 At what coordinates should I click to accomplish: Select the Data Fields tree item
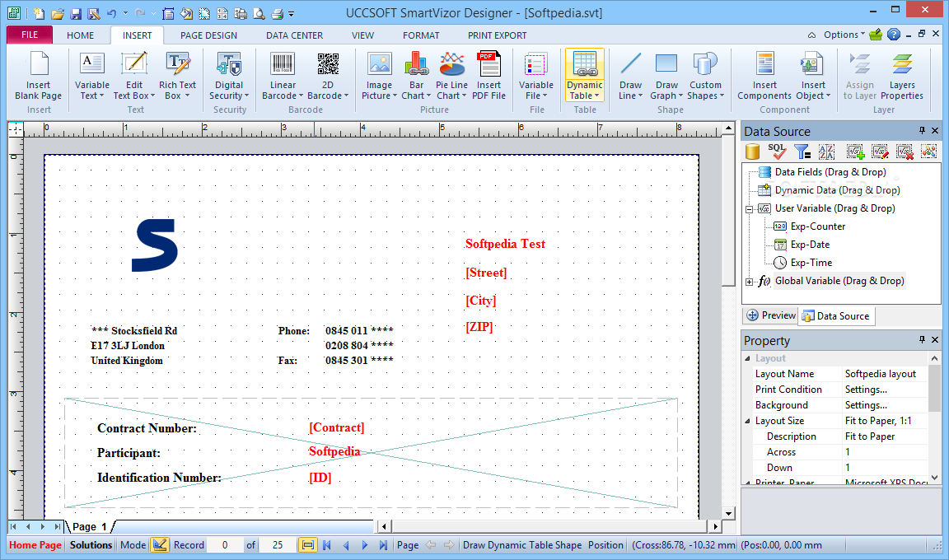830,172
